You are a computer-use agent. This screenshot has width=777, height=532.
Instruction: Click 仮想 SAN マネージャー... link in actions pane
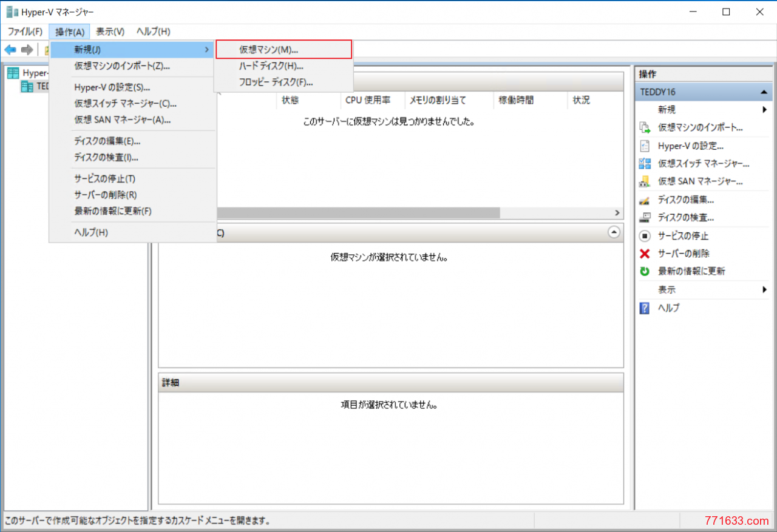point(701,181)
